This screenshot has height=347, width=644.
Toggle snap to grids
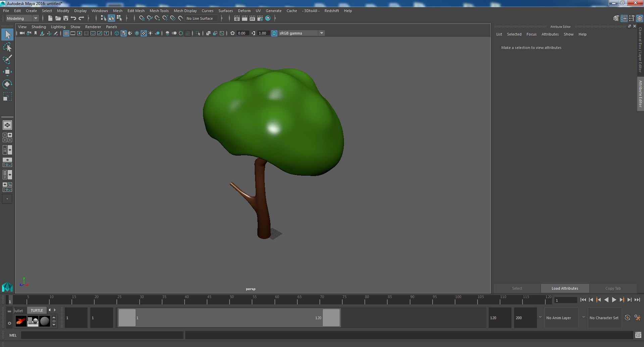click(142, 18)
